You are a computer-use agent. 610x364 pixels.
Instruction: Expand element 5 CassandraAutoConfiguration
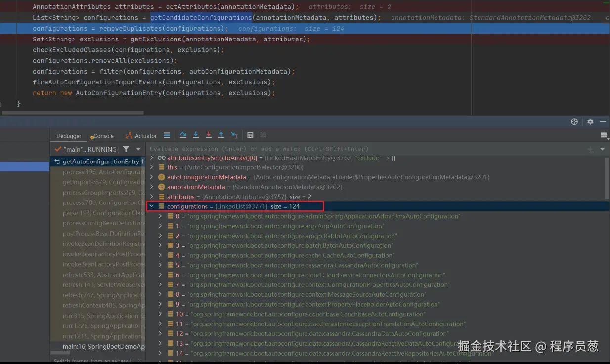160,265
